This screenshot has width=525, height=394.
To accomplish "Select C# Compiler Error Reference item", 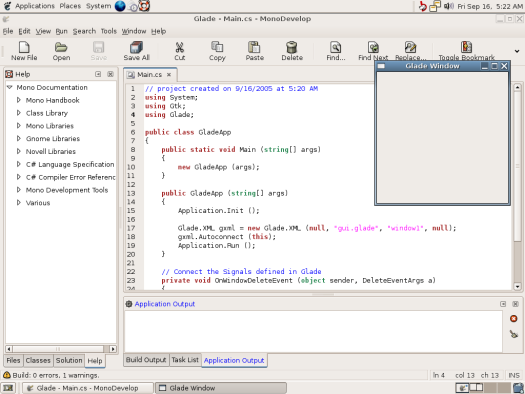I will [70, 177].
